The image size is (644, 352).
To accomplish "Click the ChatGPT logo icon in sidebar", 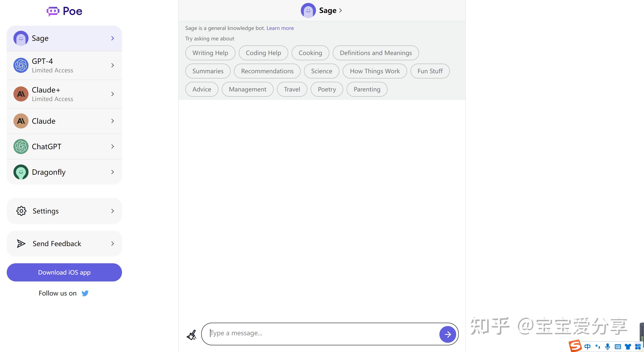I will (21, 146).
